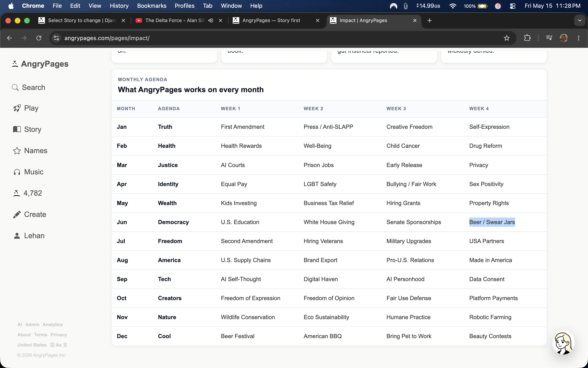Click the Press / Anti-SLAPP cell
This screenshot has width=588, height=368.
coord(328,127)
